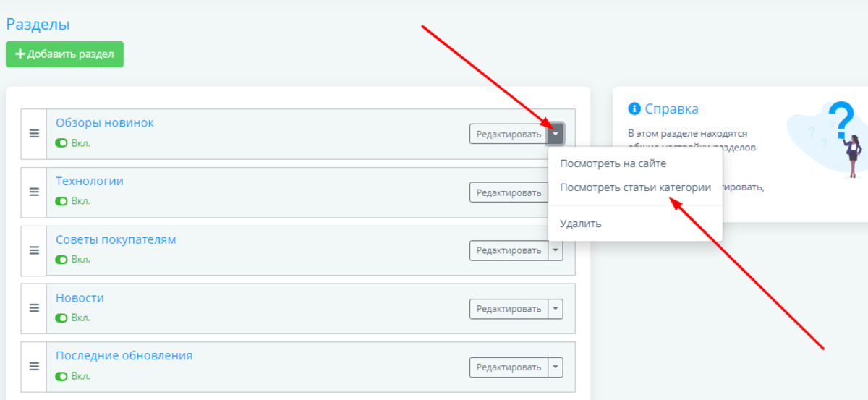Click the green Добавить раздел button
Viewport: 868px width, 400px height.
click(64, 54)
